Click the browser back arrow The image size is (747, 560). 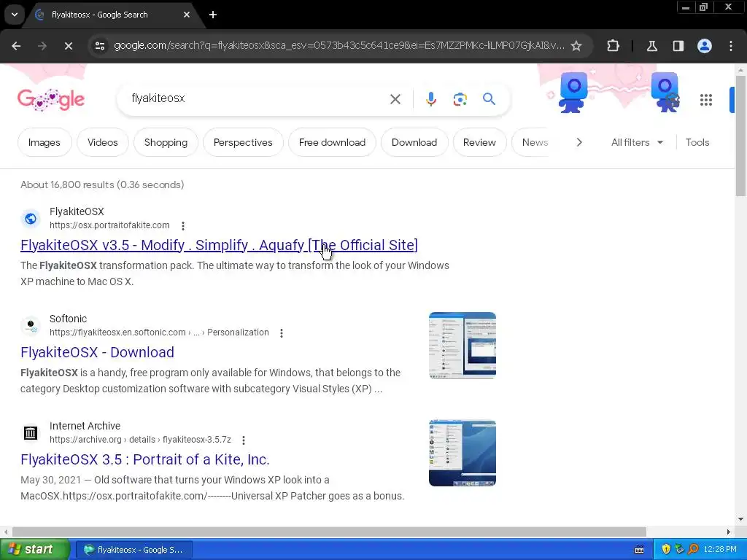[16, 46]
